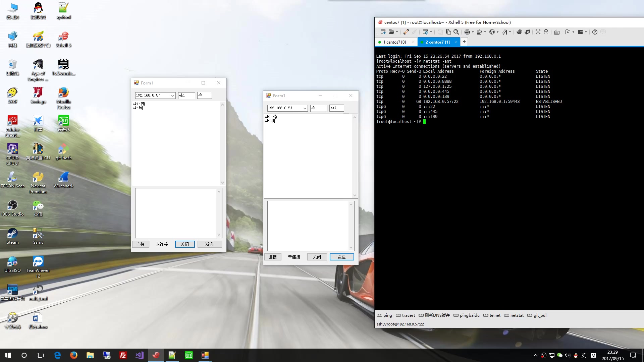The height and width of the screenshot is (362, 644).
Task: Click the Paste clipboard icon in Xshell
Action: coord(448,32)
